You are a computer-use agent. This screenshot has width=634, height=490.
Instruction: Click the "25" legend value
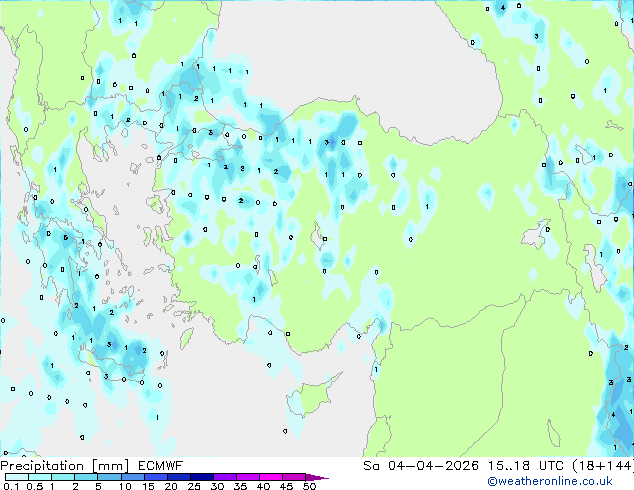(194, 486)
